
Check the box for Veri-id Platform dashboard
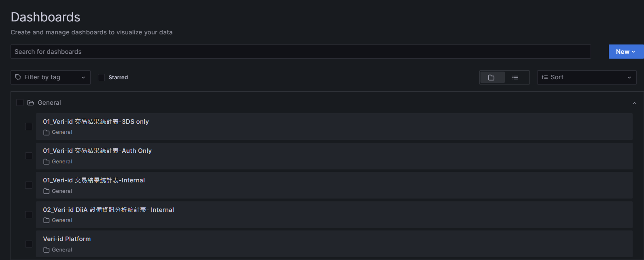pyautogui.click(x=29, y=244)
